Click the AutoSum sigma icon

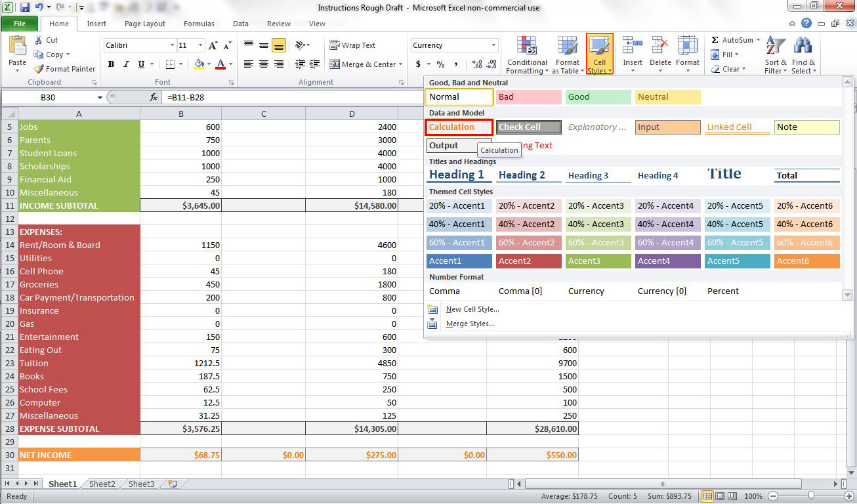(x=715, y=40)
